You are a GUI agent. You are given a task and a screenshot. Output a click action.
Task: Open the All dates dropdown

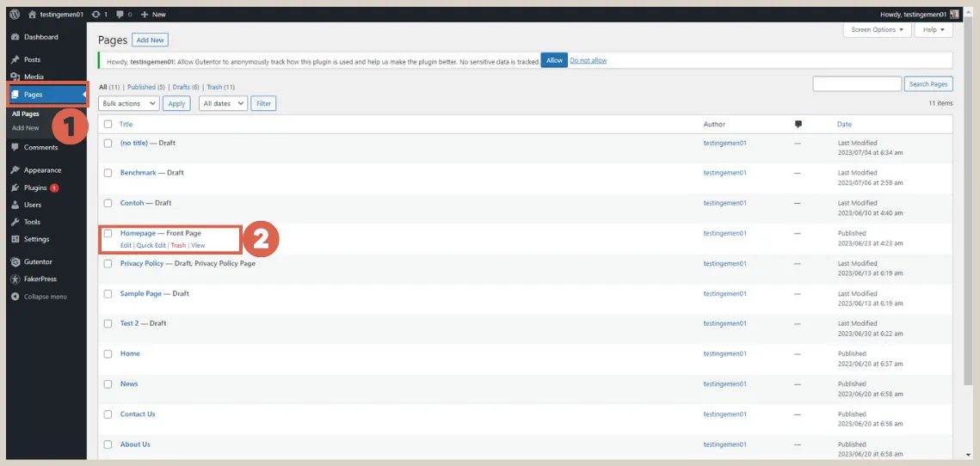point(223,104)
